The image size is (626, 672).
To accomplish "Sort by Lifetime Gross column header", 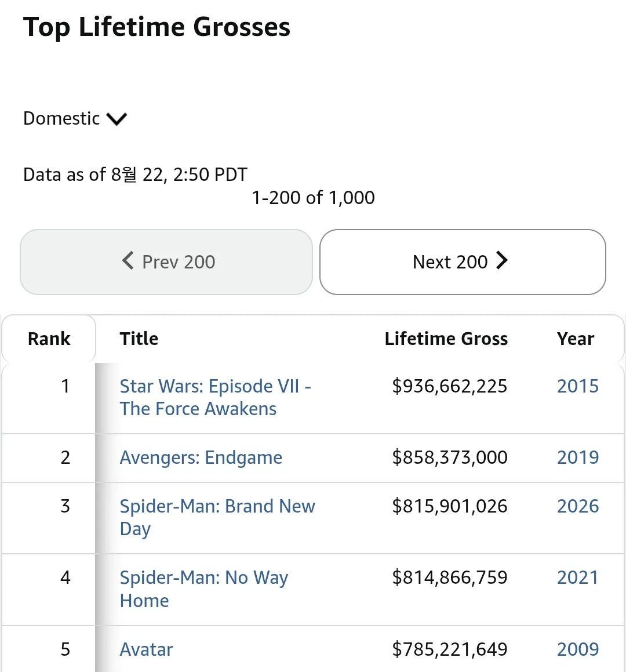I will tap(446, 339).
